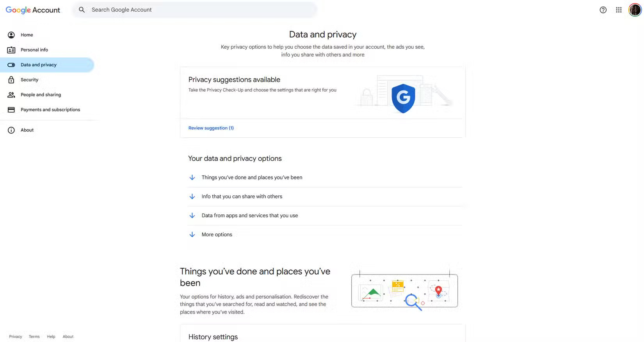The image size is (644, 342).
Task: Expand Data from apps and services section
Action: (249, 215)
